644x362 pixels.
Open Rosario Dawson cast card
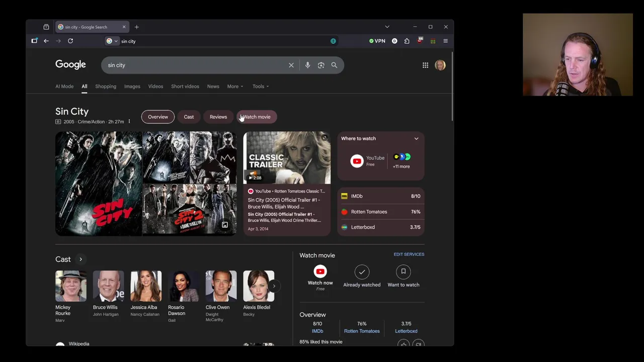click(184, 297)
